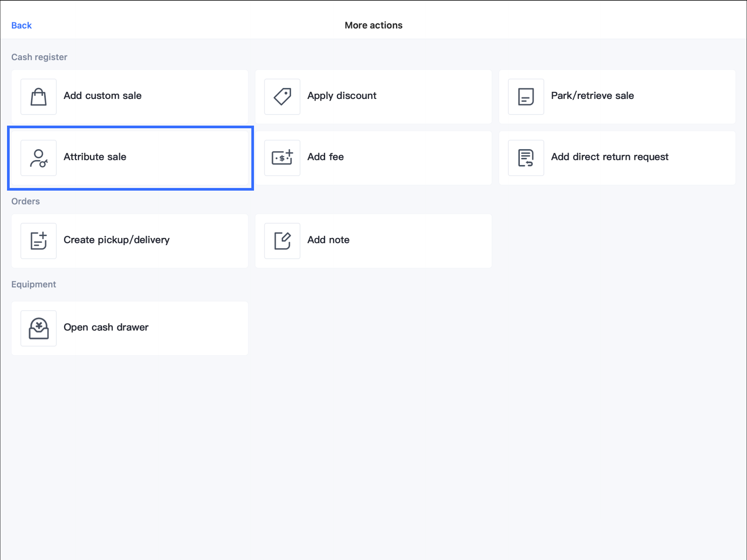Viewport: 747px width, 560px height.
Task: Choose the Apply discount text
Action: tap(341, 96)
